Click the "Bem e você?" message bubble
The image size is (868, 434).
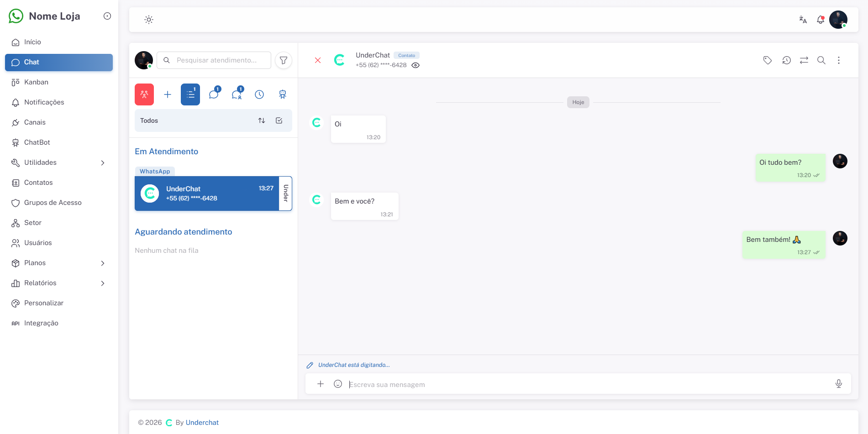365,206
